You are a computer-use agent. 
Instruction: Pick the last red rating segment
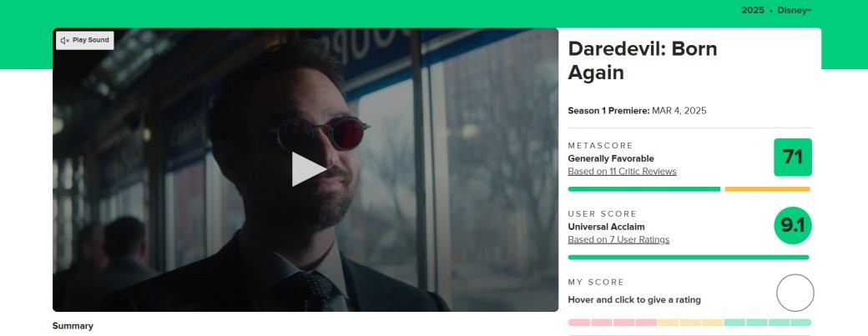pyautogui.click(x=646, y=322)
